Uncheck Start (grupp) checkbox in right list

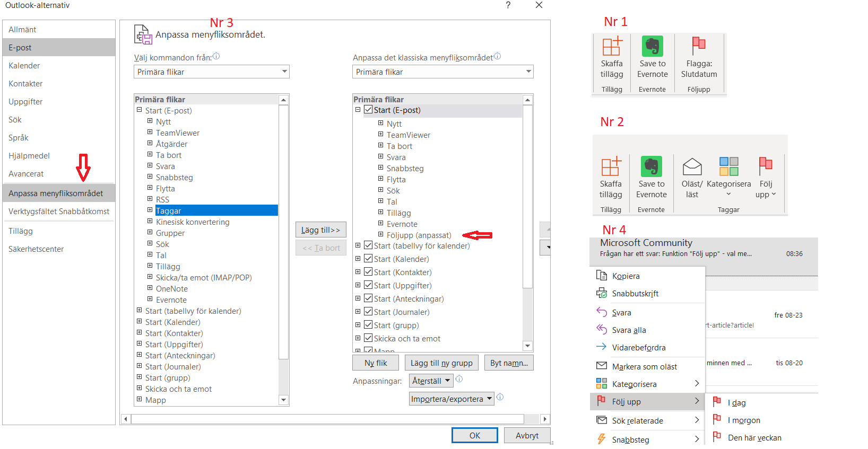click(x=368, y=325)
